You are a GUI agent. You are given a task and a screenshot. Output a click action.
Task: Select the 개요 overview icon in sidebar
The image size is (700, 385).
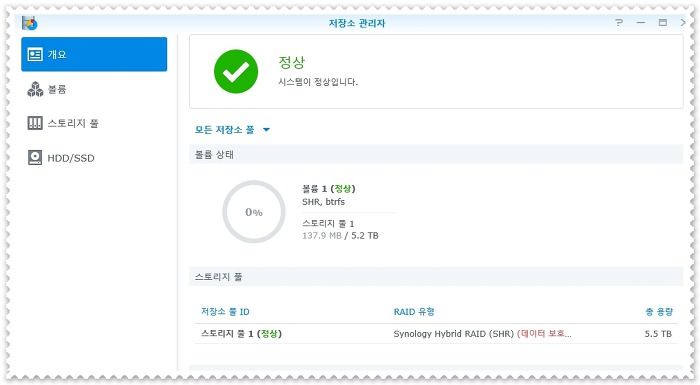pyautogui.click(x=35, y=54)
